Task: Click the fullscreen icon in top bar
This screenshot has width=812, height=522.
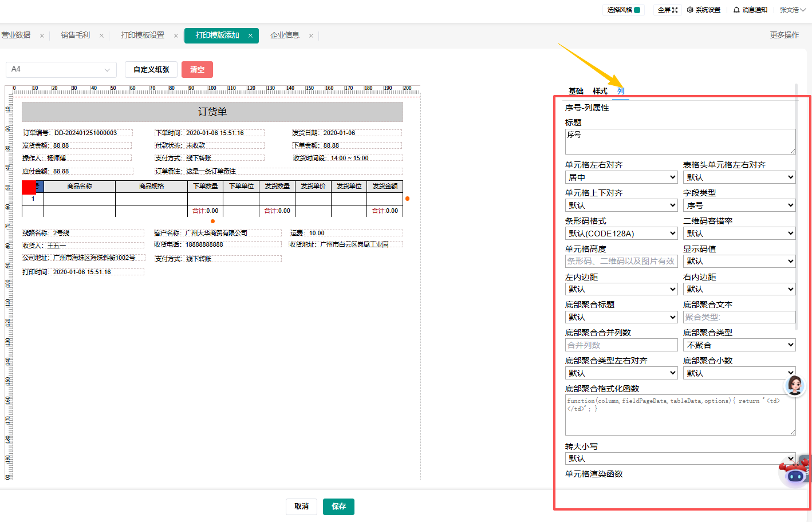Action: (x=675, y=10)
